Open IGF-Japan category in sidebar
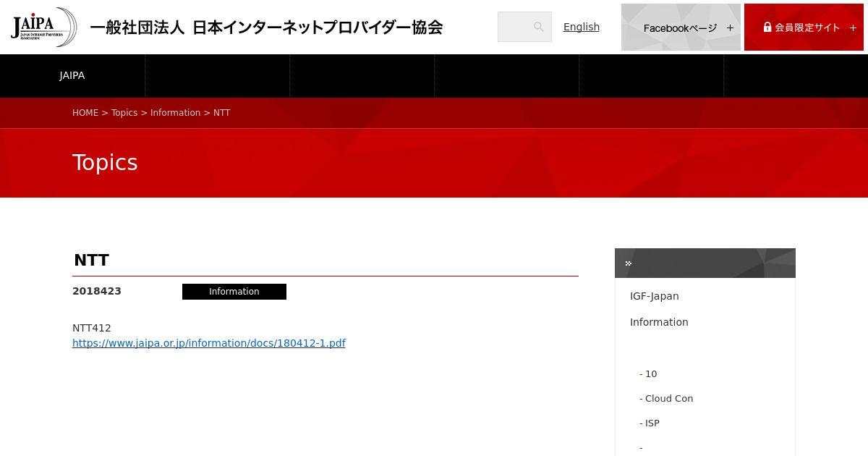 tap(655, 296)
